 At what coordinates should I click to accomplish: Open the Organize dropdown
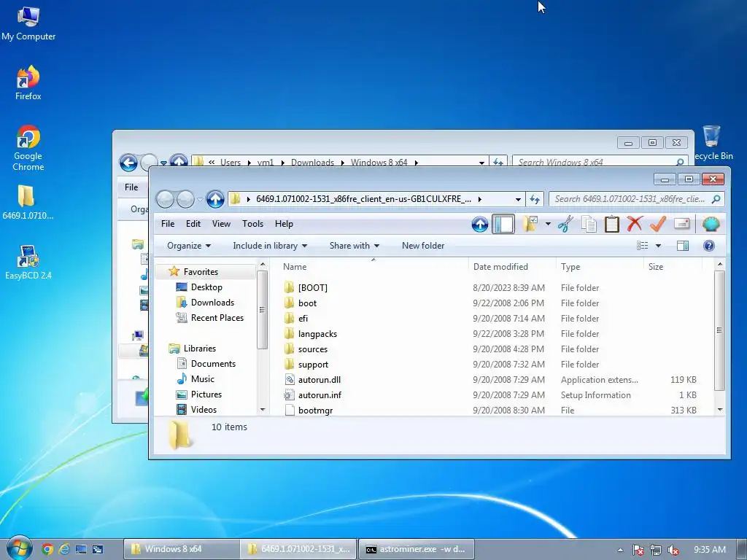click(x=189, y=246)
